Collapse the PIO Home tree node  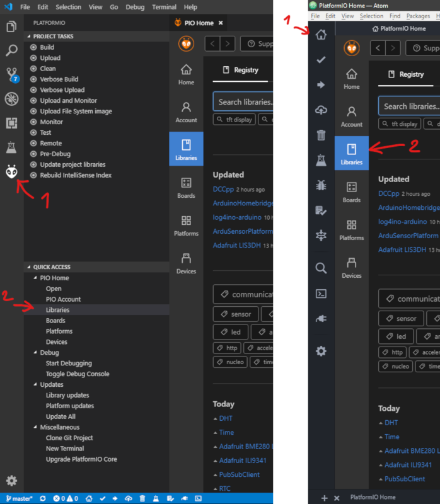(35, 277)
